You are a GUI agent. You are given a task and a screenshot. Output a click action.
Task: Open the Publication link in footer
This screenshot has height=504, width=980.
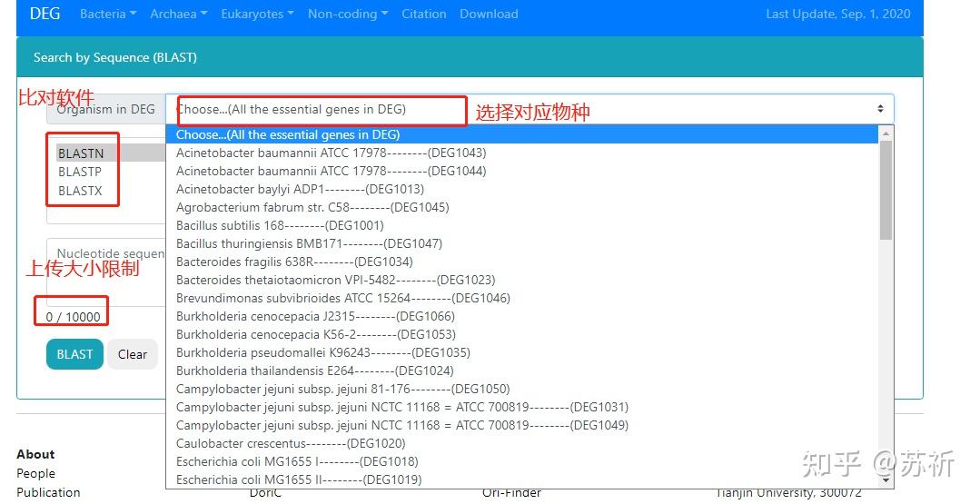click(x=48, y=492)
